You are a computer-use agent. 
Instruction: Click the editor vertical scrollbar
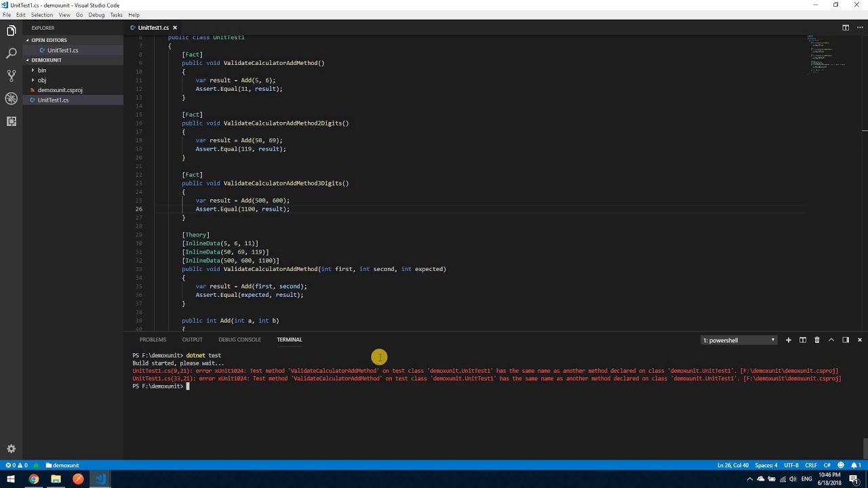pyautogui.click(x=865, y=183)
